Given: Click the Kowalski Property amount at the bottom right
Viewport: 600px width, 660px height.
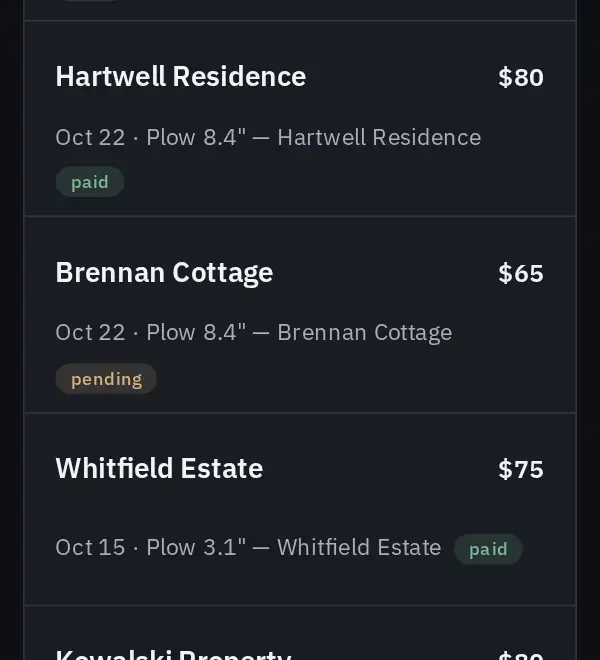Looking at the screenshot, I should pos(521,655).
